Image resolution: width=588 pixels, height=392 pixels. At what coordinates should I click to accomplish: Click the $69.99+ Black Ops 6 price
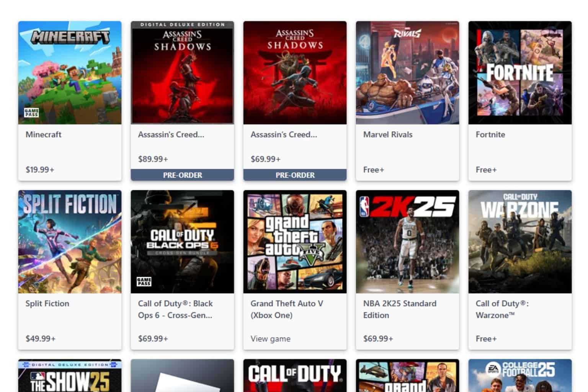(x=153, y=339)
